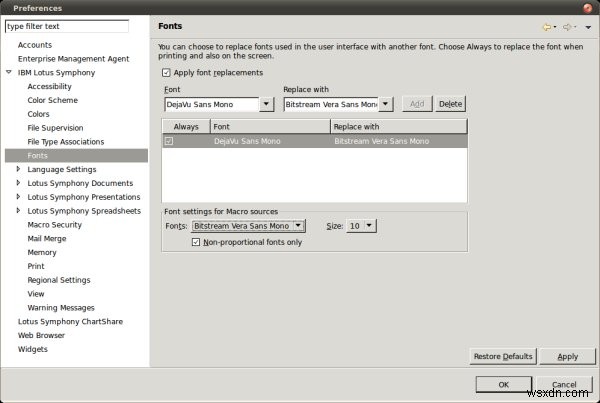Open Mail Merge preferences
Screen dimensions: 600x403
47,238
